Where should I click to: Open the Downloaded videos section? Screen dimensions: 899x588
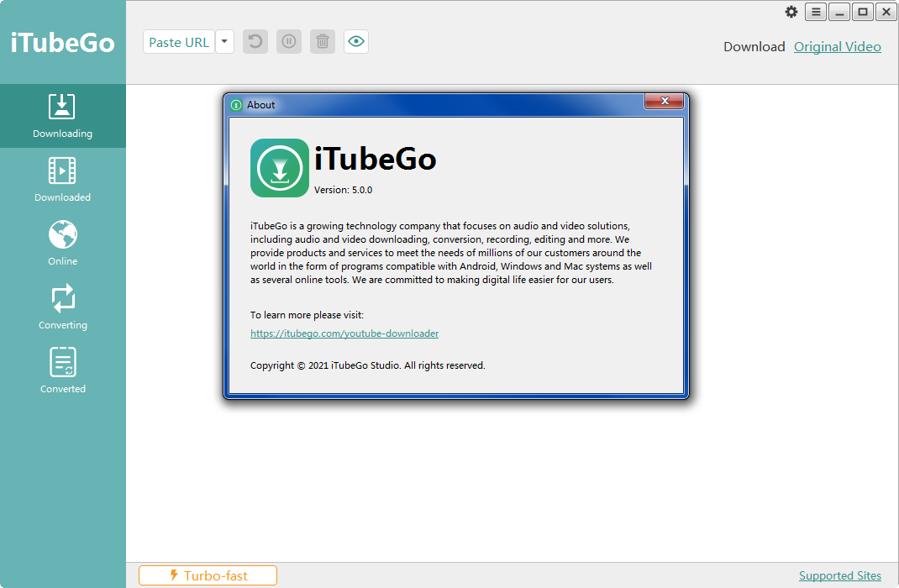tap(62, 180)
